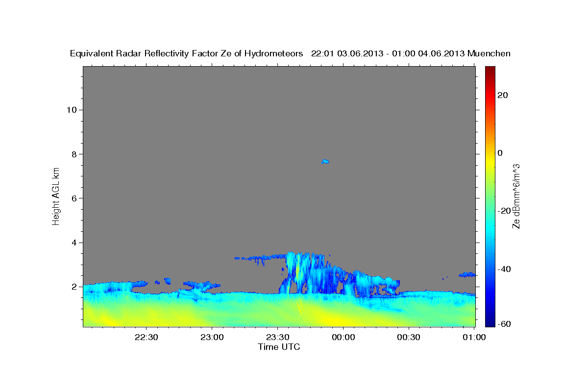Click the colorbar label '-20'
The width and height of the screenshot is (588, 392).
point(504,211)
